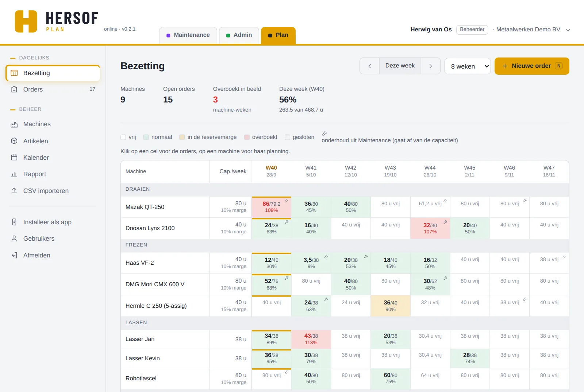
Task: Click Lasser Jan row name
Action: coord(140,339)
